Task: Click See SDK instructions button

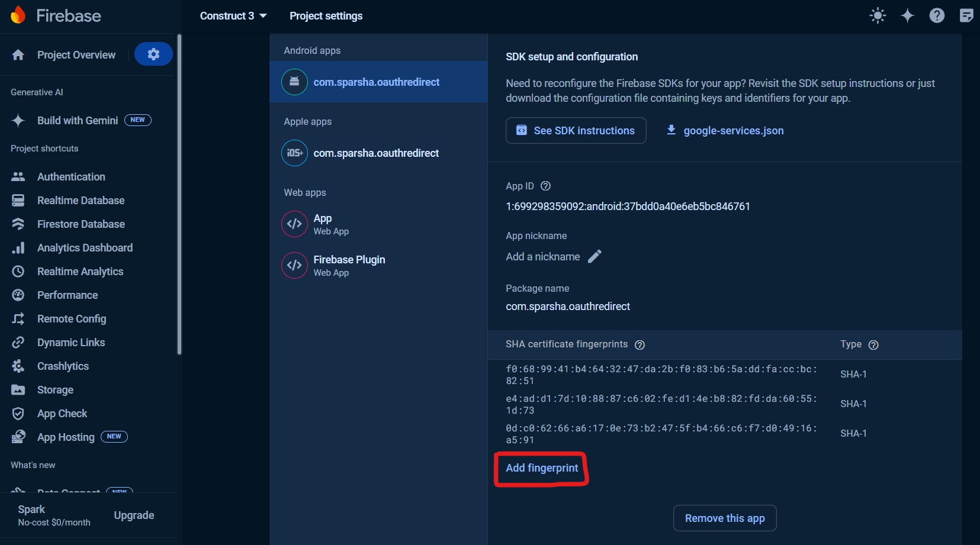Action: click(576, 130)
